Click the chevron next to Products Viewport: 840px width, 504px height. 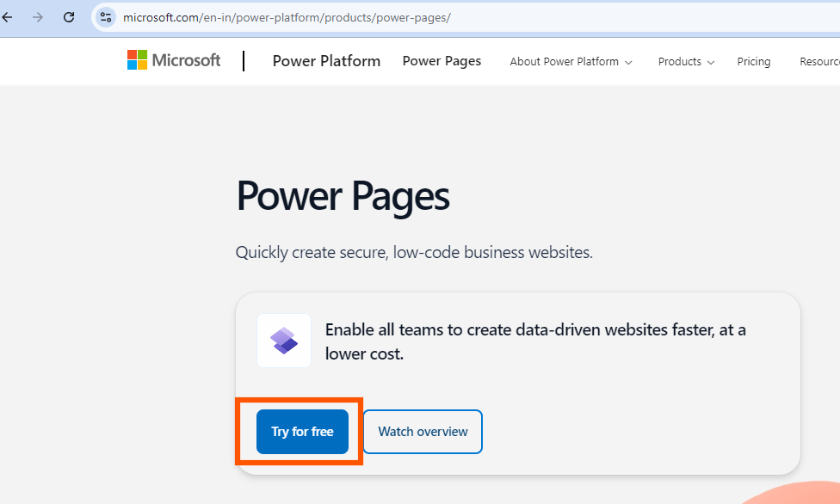711,63
